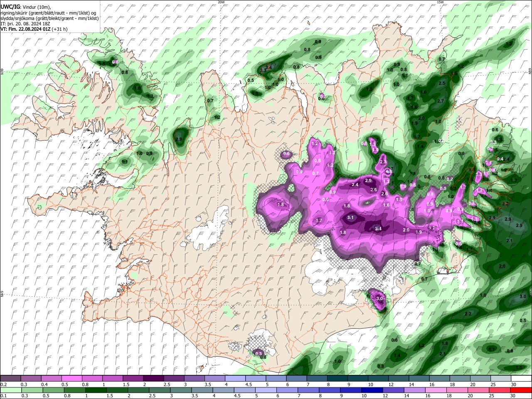Click the white swatch ending the upper legend

521,379
